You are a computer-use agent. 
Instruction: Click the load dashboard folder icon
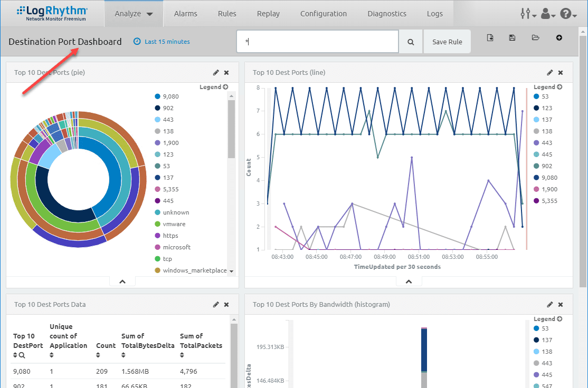535,38
